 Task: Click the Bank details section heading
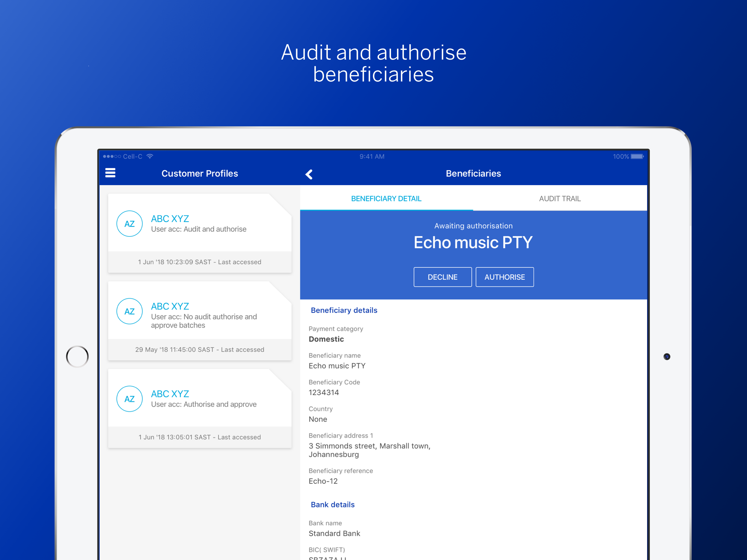click(332, 504)
